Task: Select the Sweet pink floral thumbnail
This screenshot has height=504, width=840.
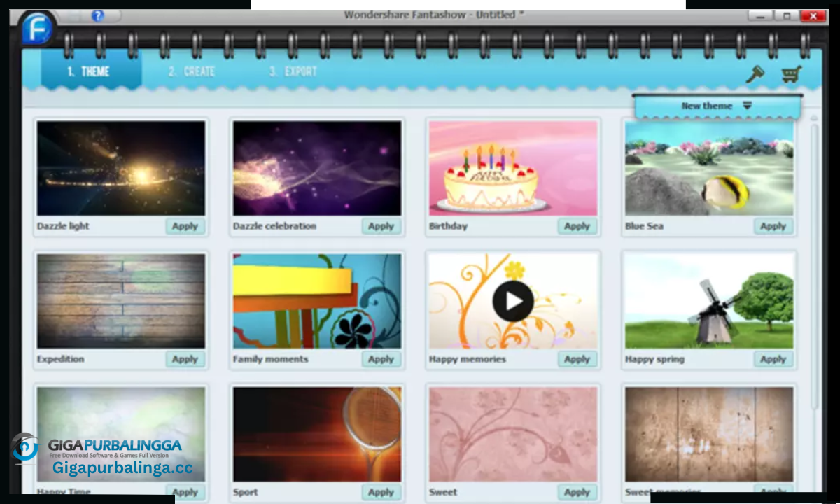Action: pos(513,434)
